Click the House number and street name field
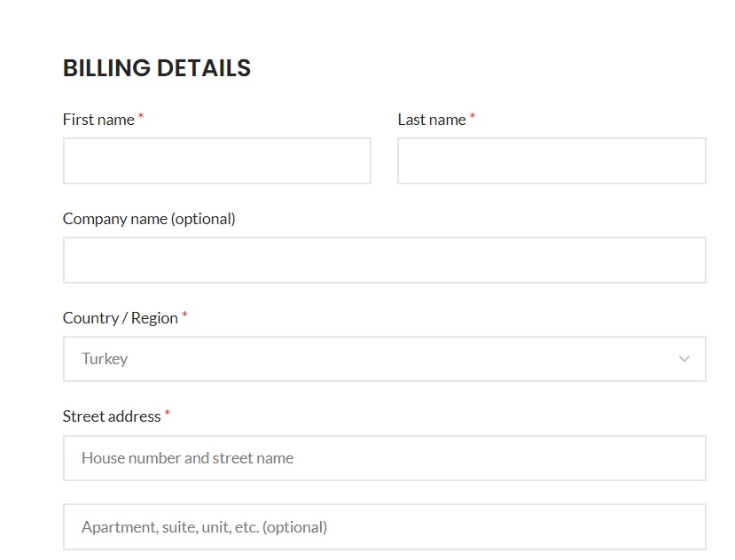The height and width of the screenshot is (560, 735). (x=385, y=458)
